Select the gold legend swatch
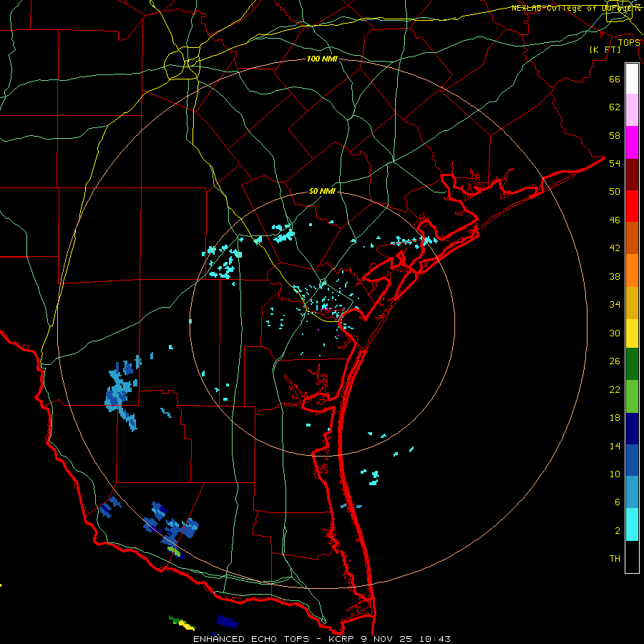 pyautogui.click(x=632, y=303)
